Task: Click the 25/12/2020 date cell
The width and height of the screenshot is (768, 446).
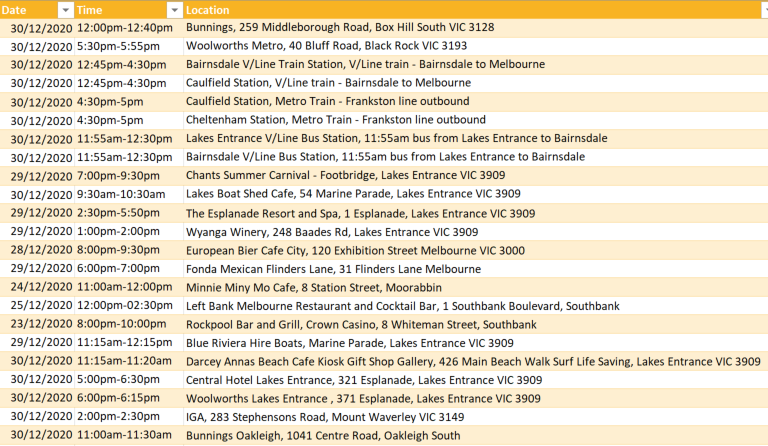Action: (x=37, y=306)
